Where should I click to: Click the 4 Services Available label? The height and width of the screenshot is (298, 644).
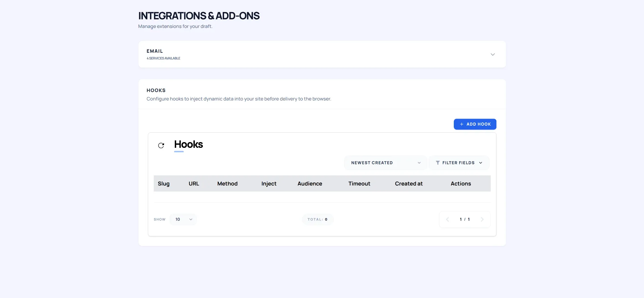(x=163, y=58)
